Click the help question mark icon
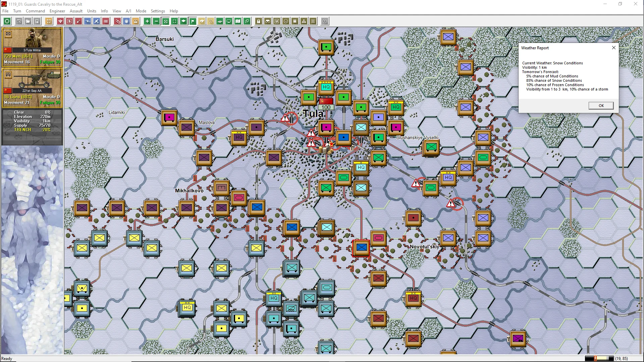This screenshot has width=644, height=362. pyautogui.click(x=325, y=21)
